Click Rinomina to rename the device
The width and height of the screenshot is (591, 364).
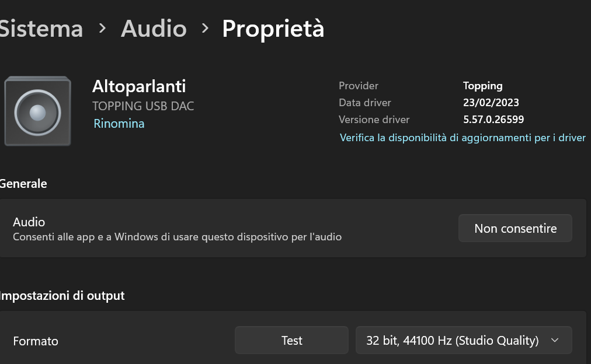click(119, 124)
